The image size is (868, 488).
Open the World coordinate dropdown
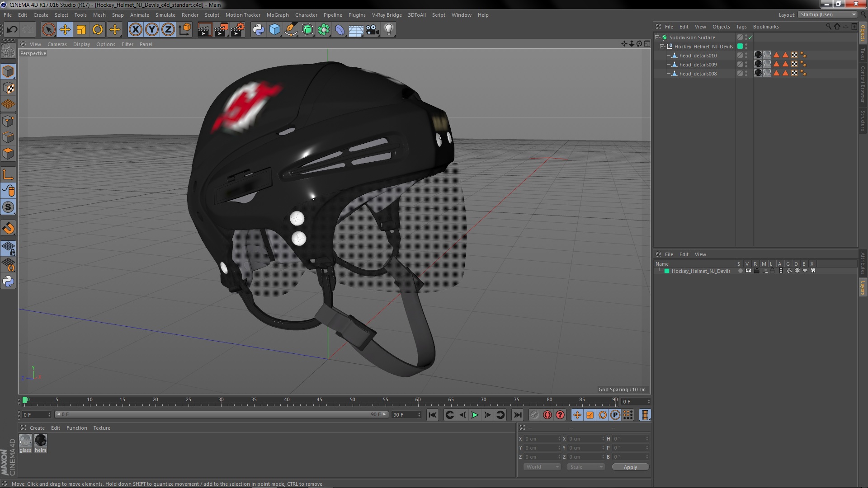point(542,467)
